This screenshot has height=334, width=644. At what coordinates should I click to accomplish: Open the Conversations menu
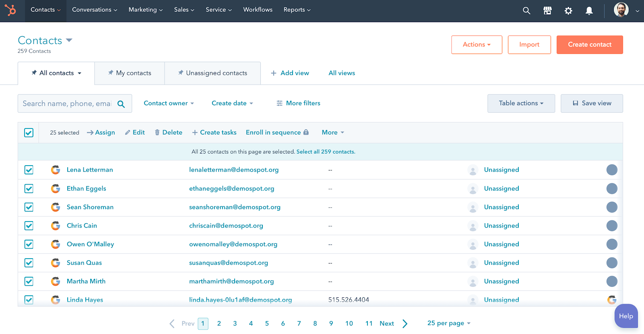pos(95,10)
